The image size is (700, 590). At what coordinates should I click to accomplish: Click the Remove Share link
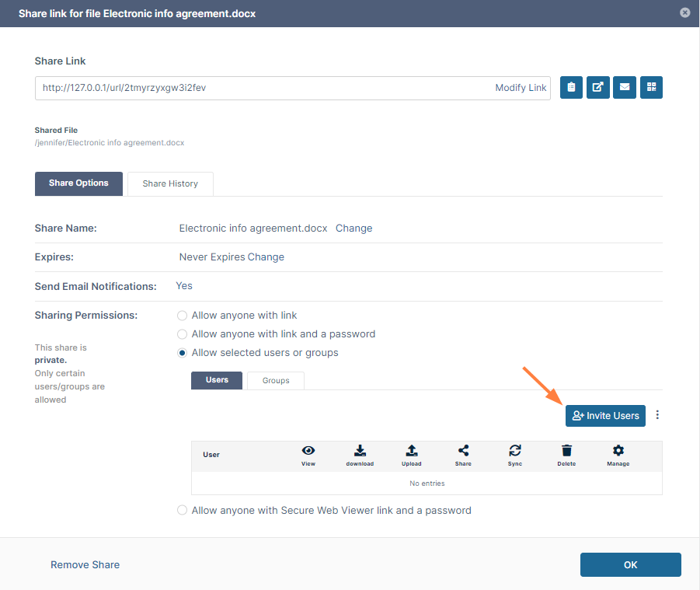[x=85, y=564]
